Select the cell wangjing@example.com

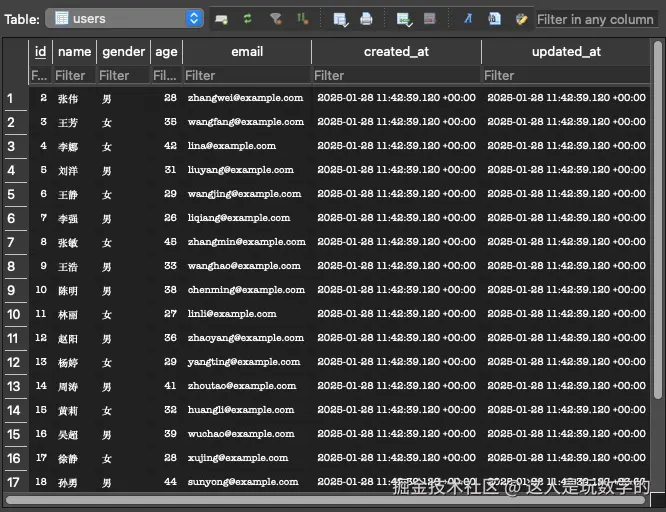[x=245, y=194]
